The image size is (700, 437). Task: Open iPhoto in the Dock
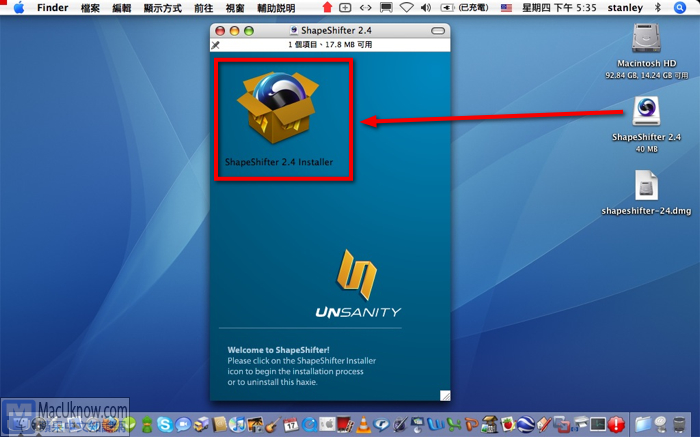[x=255, y=424]
